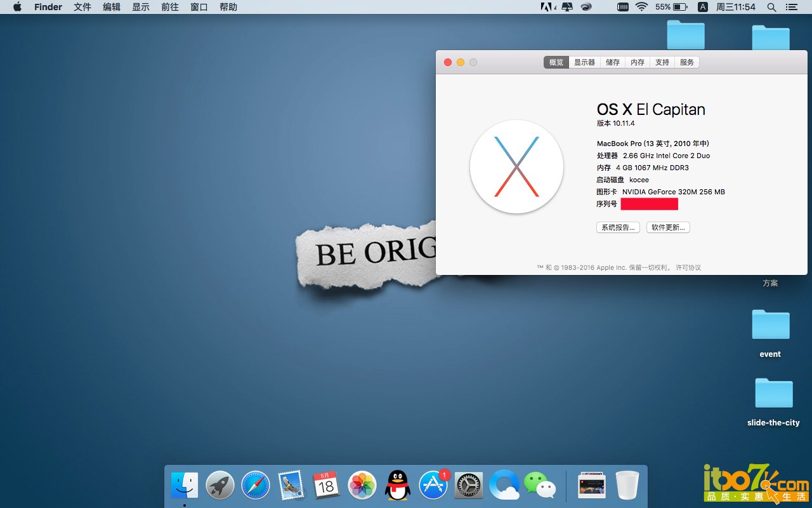
Task: Open the Finder menu
Action: click(48, 7)
